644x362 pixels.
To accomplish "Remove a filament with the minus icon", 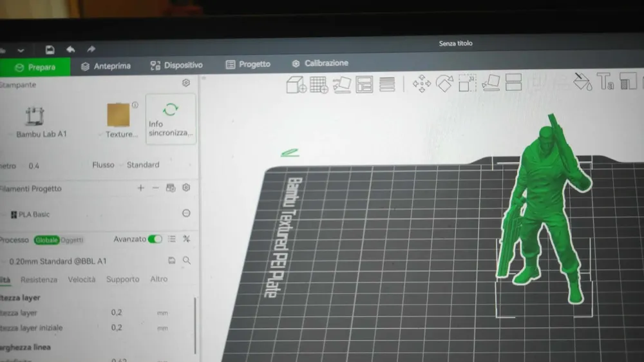I will [x=155, y=188].
